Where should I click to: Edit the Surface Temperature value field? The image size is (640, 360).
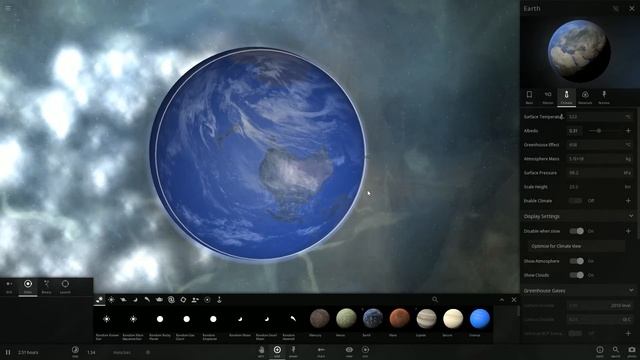pos(599,117)
